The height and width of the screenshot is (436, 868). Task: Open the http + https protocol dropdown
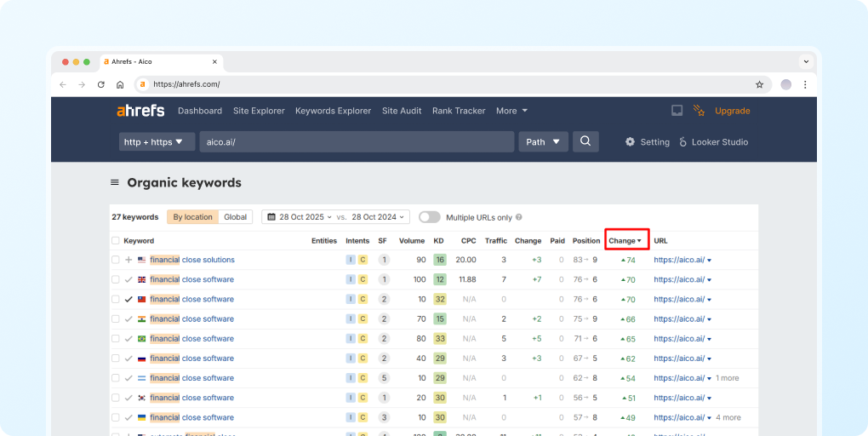pos(157,142)
